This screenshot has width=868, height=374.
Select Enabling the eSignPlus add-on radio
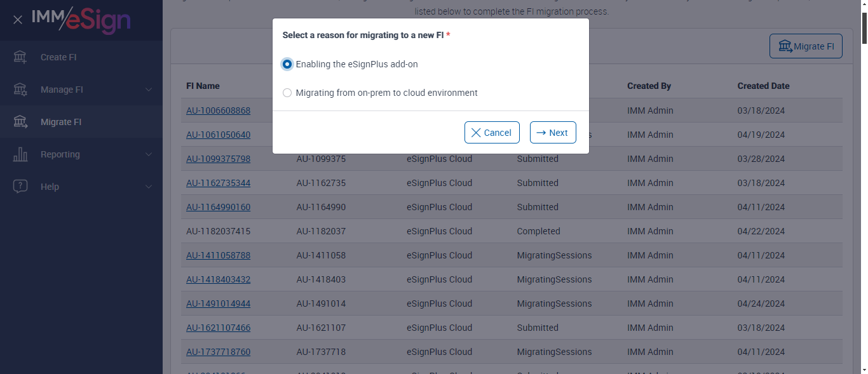(x=287, y=64)
